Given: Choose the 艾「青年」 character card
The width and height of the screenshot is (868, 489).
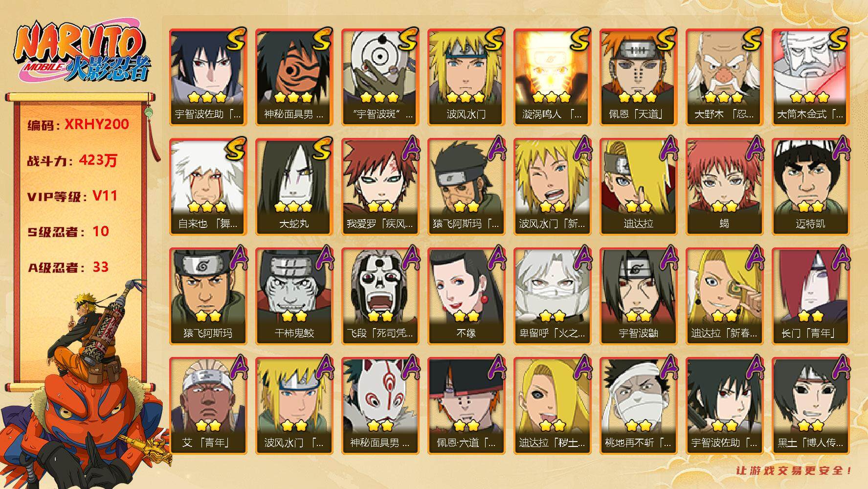Looking at the screenshot, I should point(208,405).
